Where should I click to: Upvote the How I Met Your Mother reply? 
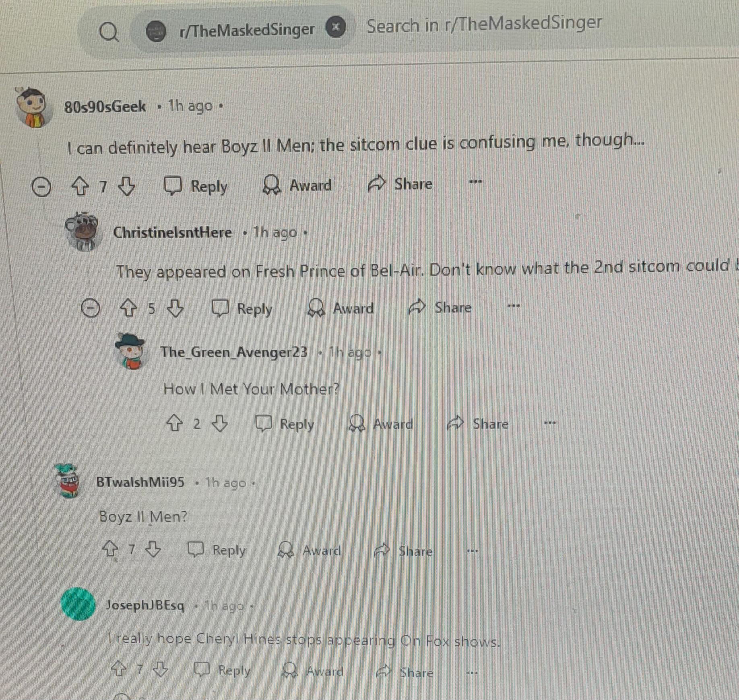coord(174,423)
